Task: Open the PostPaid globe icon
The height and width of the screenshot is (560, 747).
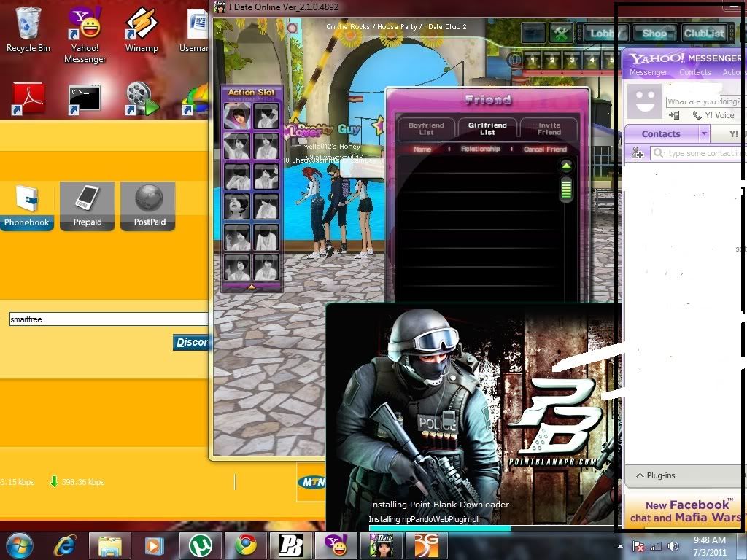Action: [x=149, y=206]
